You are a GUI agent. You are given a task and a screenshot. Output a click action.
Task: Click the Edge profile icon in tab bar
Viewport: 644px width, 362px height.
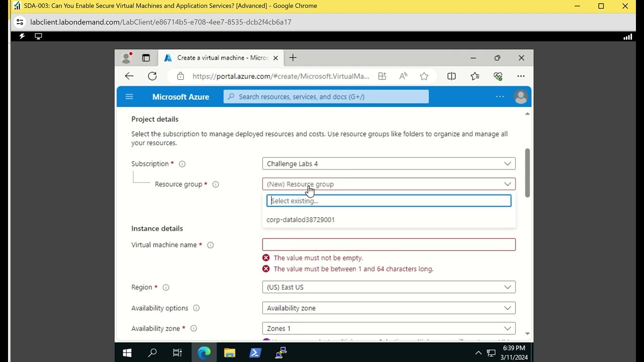point(126,58)
